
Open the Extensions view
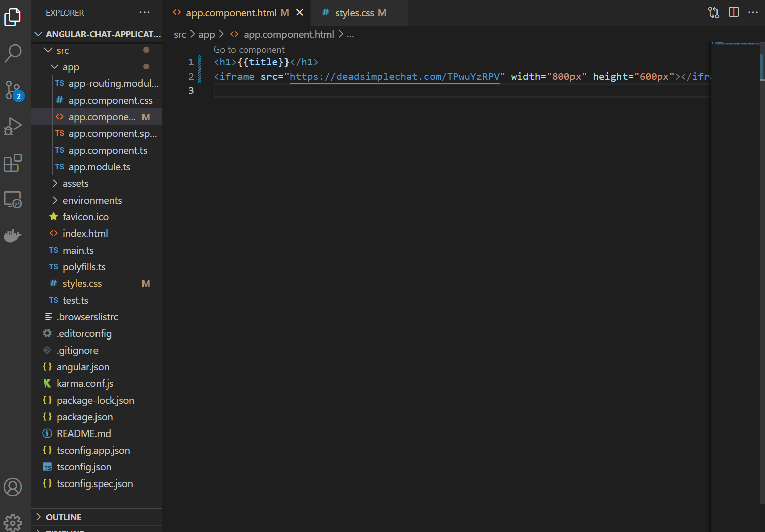[13, 163]
